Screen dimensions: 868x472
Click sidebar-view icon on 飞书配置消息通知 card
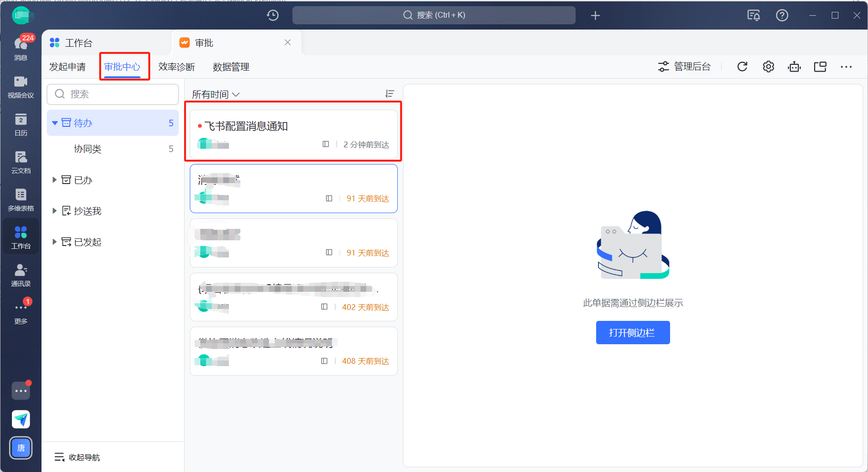(326, 144)
